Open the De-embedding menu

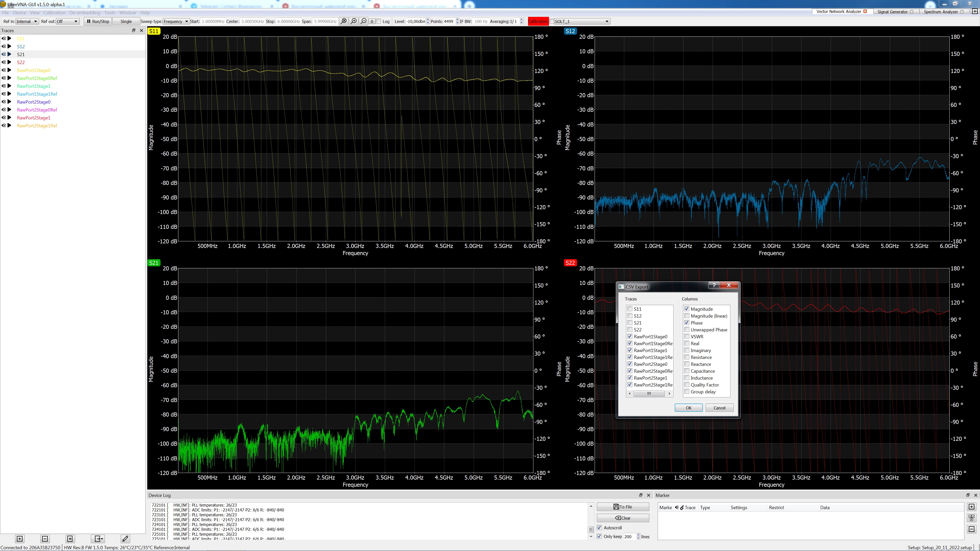coord(84,12)
